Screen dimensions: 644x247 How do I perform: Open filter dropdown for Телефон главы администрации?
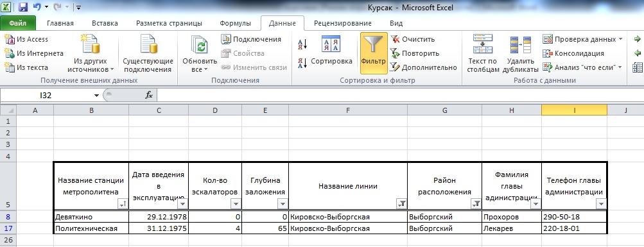click(601, 204)
